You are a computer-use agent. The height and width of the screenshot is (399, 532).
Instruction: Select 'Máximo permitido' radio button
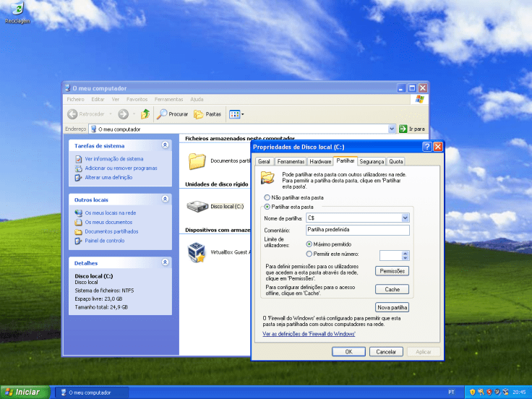click(310, 244)
